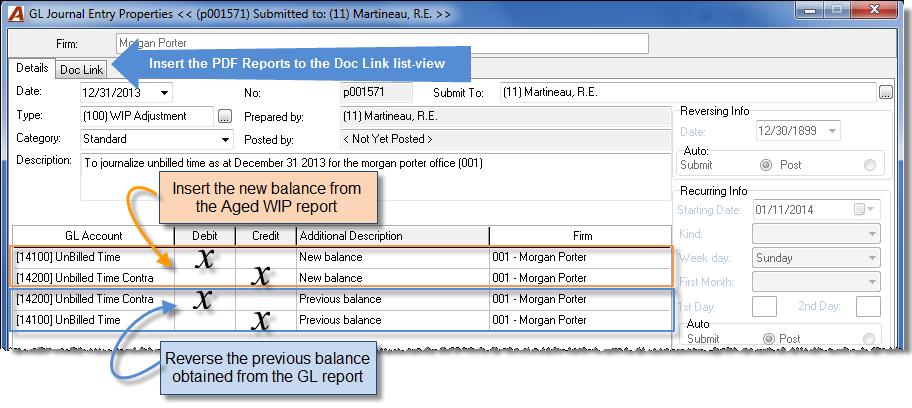Image resolution: width=912 pixels, height=408 pixels.
Task: Click the 2nd Day input box
Action: click(868, 306)
